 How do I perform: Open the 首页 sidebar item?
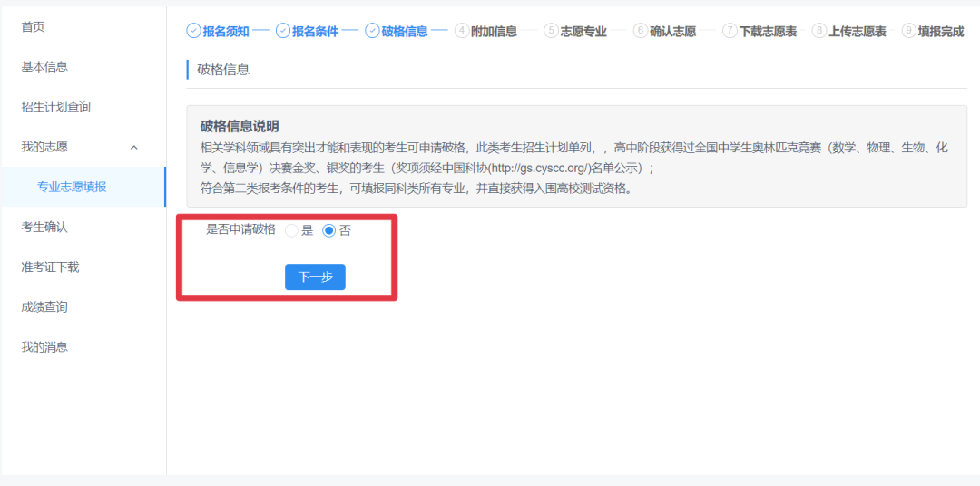click(33, 27)
